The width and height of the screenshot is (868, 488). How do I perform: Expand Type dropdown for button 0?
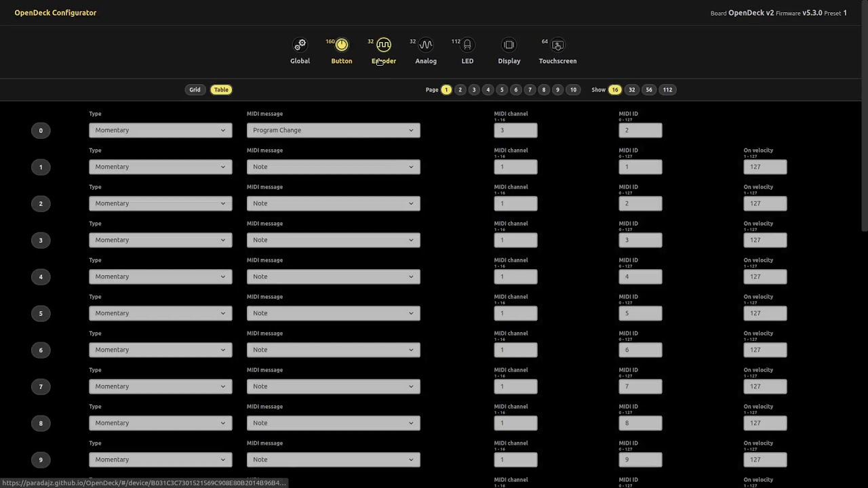(161, 130)
